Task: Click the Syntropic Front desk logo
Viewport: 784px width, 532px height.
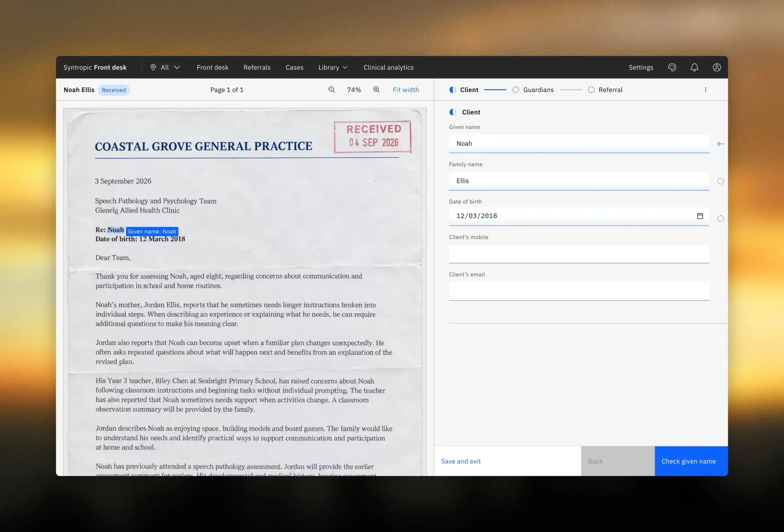Action: 95,68
